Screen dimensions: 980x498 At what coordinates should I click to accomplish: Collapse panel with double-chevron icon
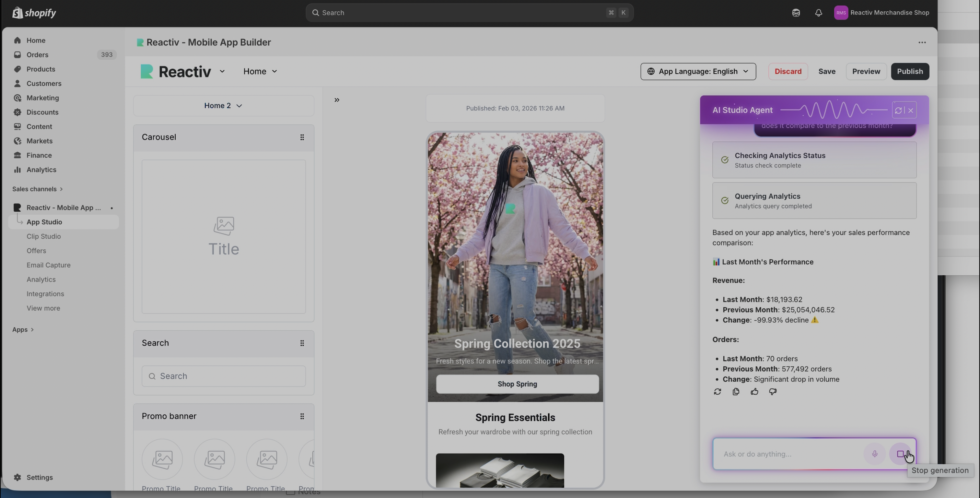pos(337,100)
